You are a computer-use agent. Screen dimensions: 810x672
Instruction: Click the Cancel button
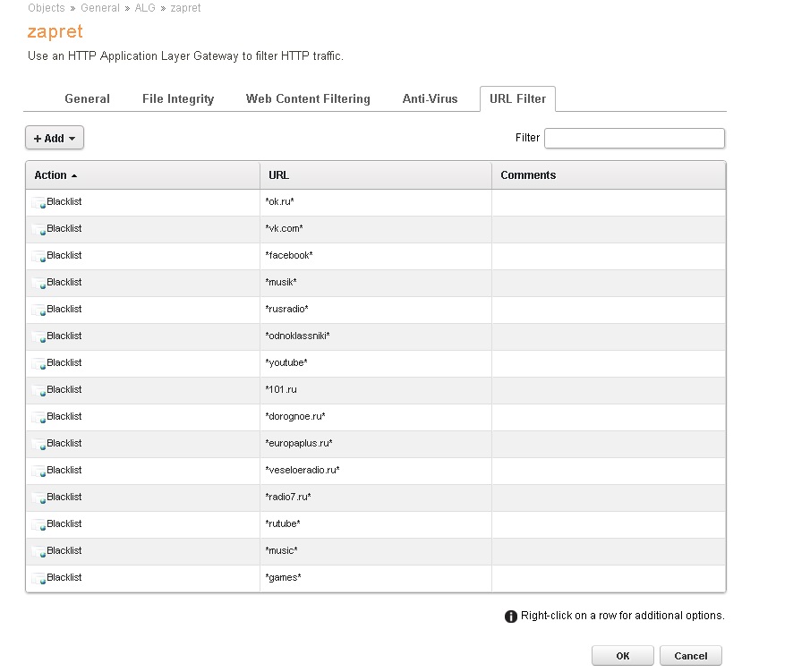[x=690, y=656]
